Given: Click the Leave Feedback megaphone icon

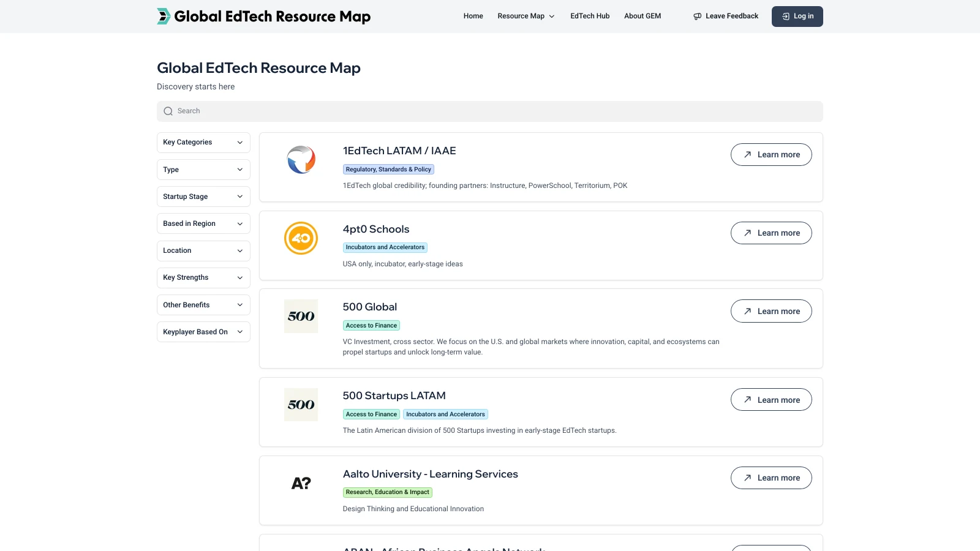Looking at the screenshot, I should pos(697,17).
